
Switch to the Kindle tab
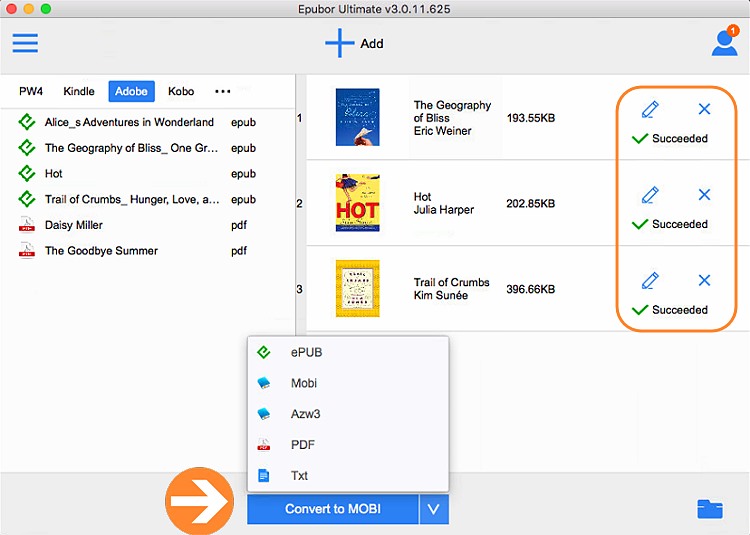tap(79, 91)
